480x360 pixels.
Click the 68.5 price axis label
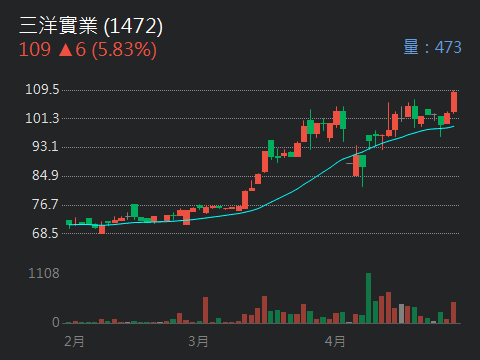(x=45, y=233)
